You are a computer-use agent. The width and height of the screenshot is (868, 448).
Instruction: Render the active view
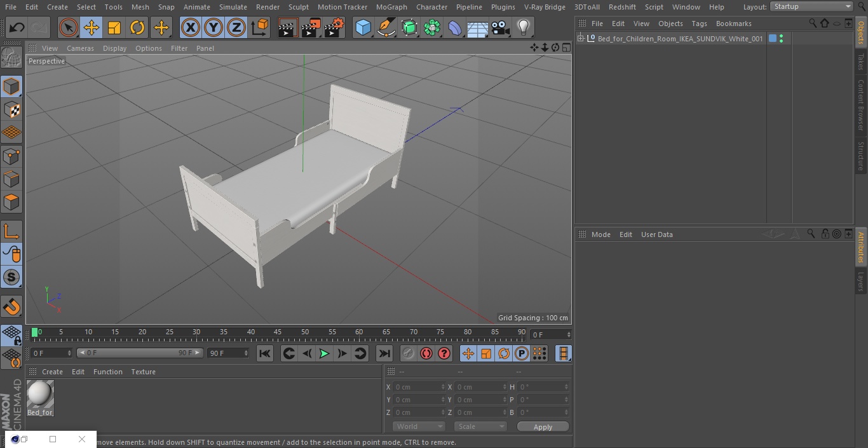point(288,27)
